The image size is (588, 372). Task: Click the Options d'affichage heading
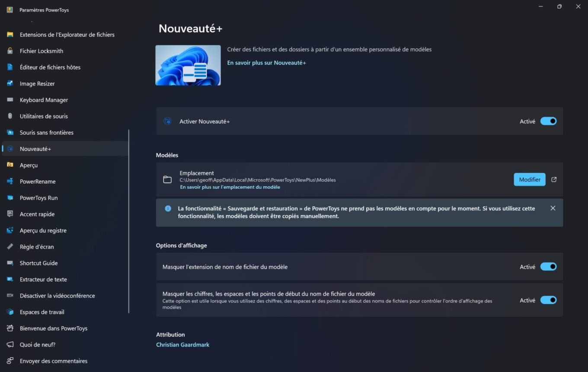[181, 245]
